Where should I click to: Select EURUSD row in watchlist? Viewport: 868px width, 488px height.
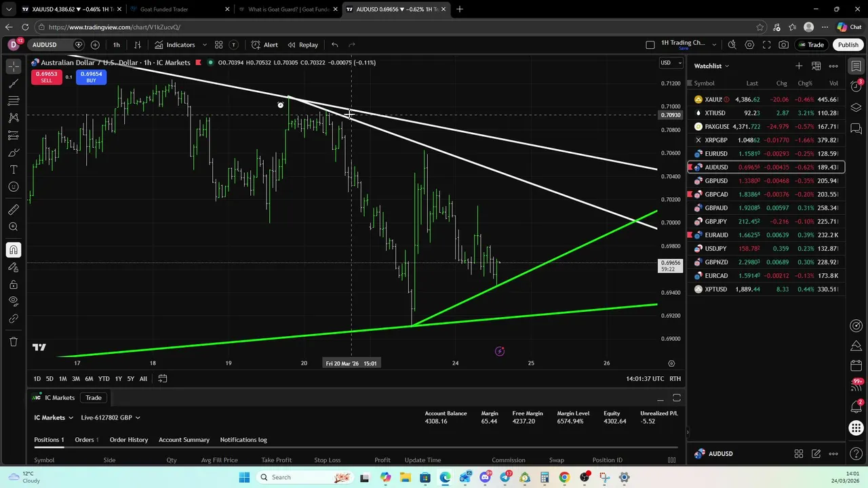[x=766, y=154]
